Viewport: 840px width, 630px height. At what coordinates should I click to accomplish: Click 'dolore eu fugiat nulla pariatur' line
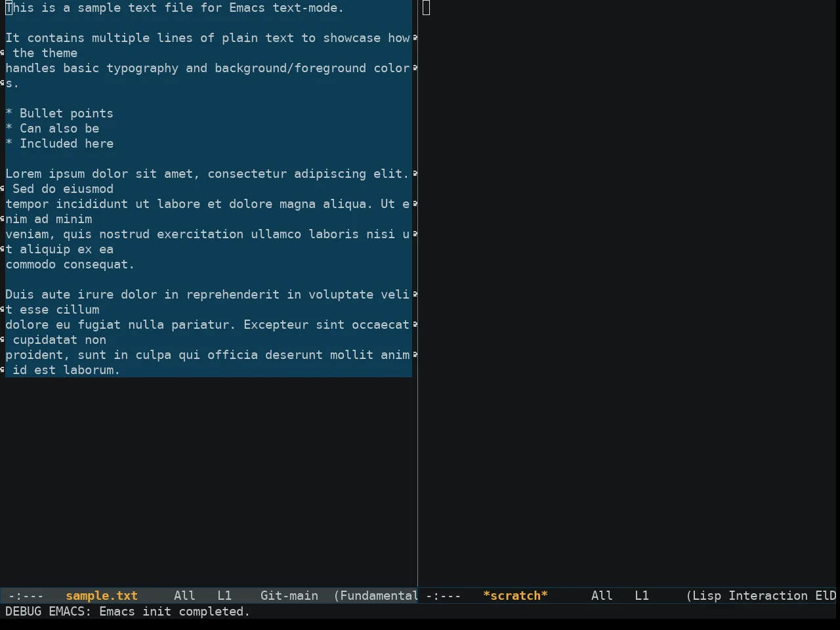(x=207, y=325)
